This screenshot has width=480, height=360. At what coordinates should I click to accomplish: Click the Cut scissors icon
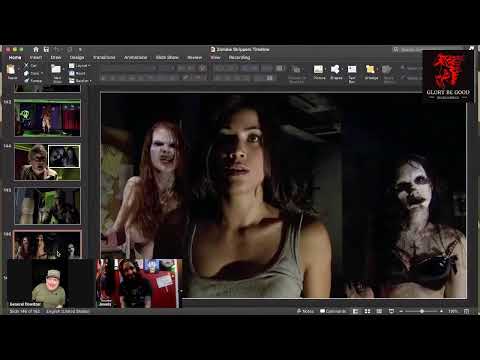point(27,66)
